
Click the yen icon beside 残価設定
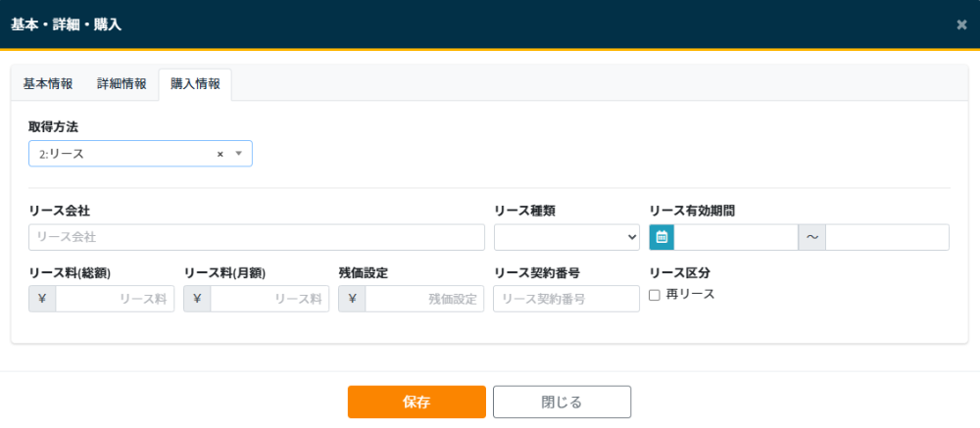352,299
